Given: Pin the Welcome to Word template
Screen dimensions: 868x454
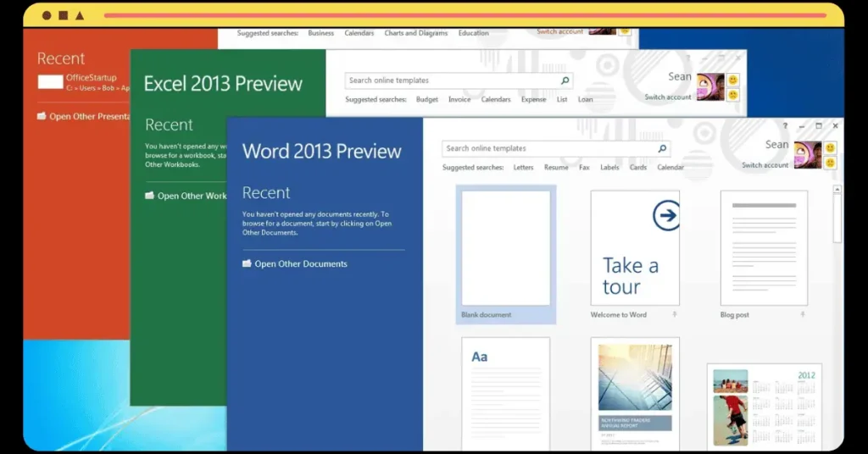Looking at the screenshot, I should 674,314.
